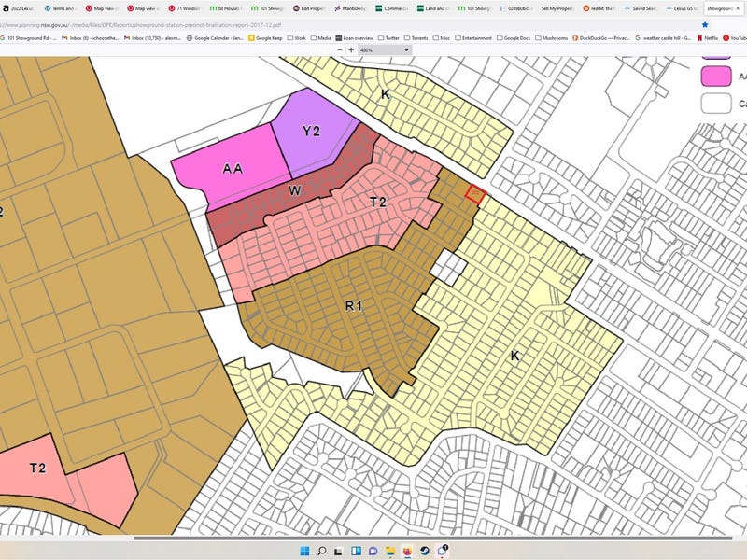The image size is (747, 560).
Task: Click the blue bookmark star icon
Action: pos(704,24)
